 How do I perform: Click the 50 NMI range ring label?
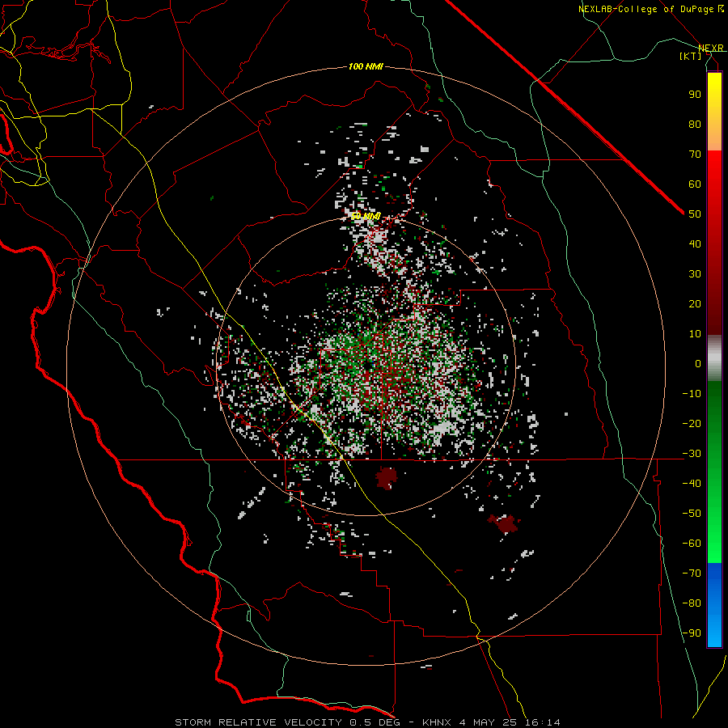(x=366, y=216)
